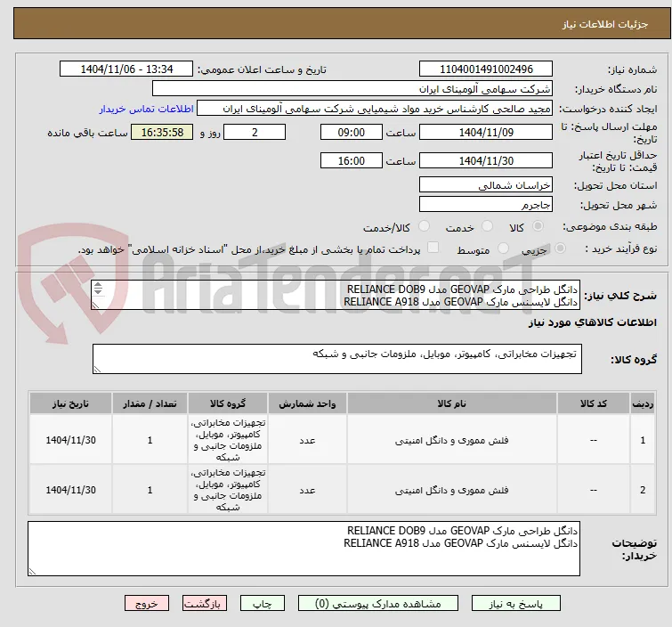Viewport: 672px width, 627px height.
Task: Click the خراسان شمالی province field
Action: point(486,185)
